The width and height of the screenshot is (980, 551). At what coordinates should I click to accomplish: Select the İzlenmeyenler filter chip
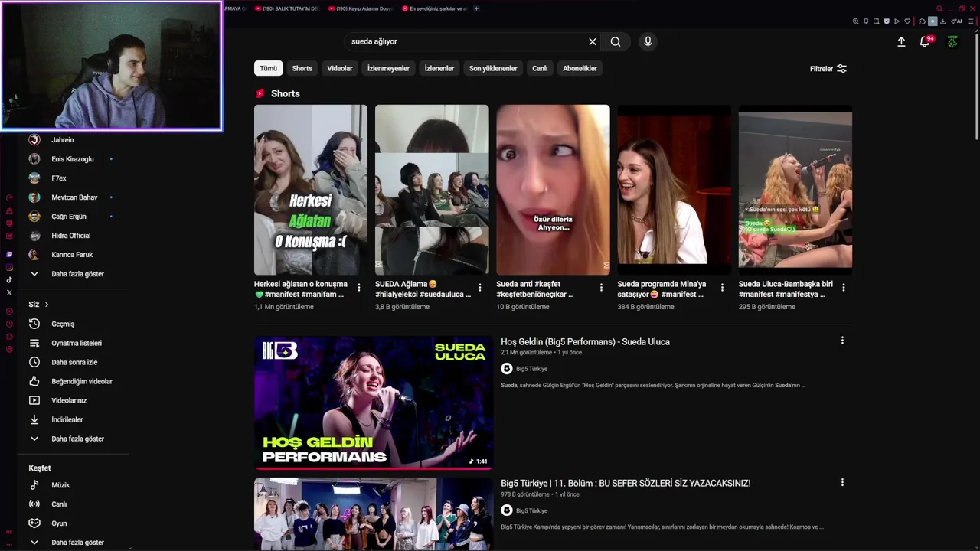tap(388, 68)
